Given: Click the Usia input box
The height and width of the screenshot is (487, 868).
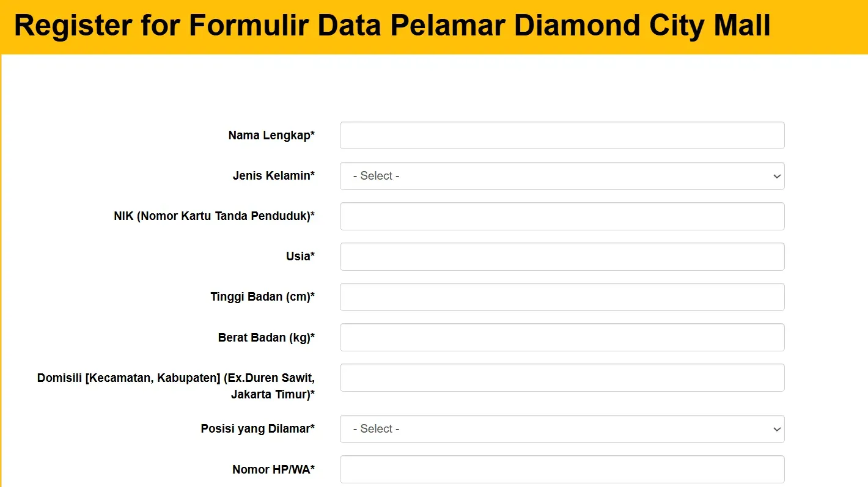Looking at the screenshot, I should (562, 257).
